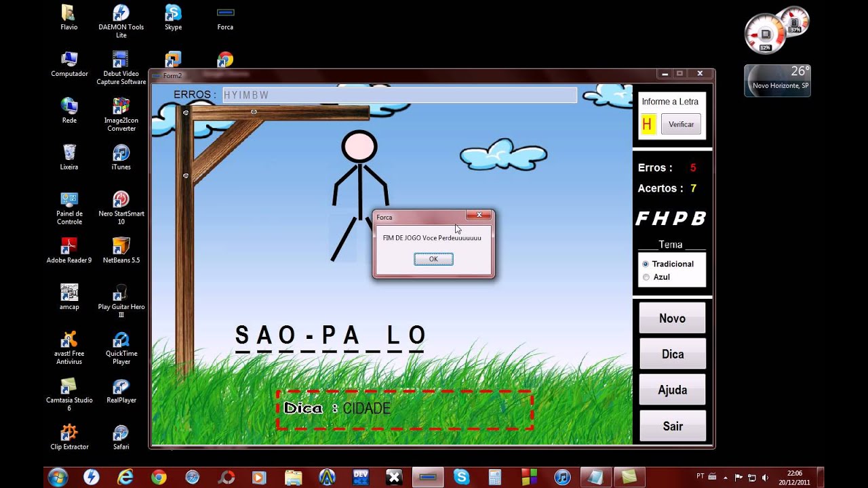Viewport: 868px width, 488px height.
Task: Select the Image2Icon Converter desktop icon
Action: (121, 115)
